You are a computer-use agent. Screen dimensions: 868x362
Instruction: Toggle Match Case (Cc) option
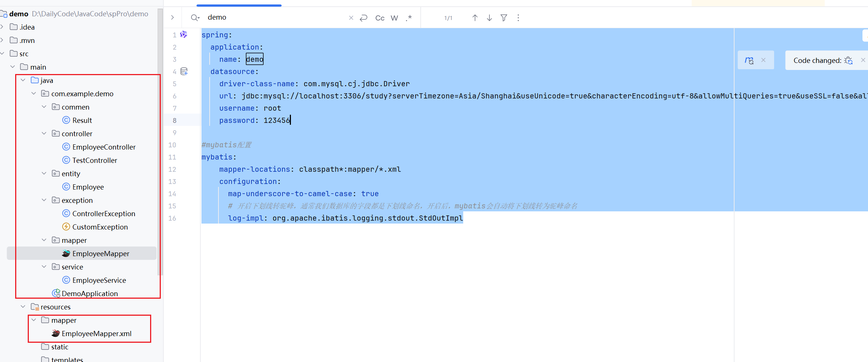click(x=380, y=18)
